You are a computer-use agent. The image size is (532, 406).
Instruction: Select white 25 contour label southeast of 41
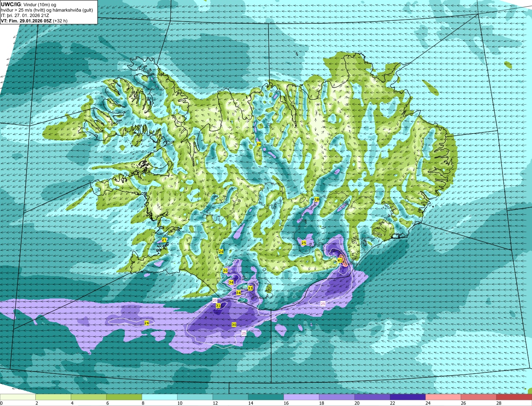(x=323, y=304)
